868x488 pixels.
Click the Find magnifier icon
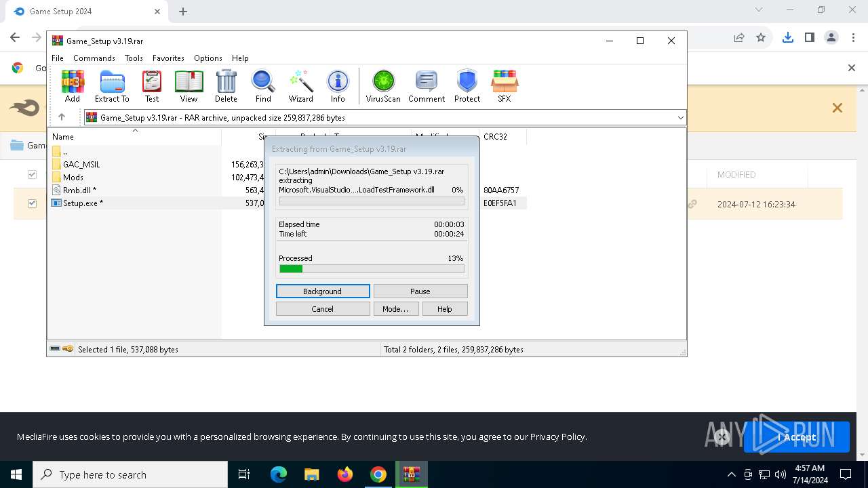[263, 86]
